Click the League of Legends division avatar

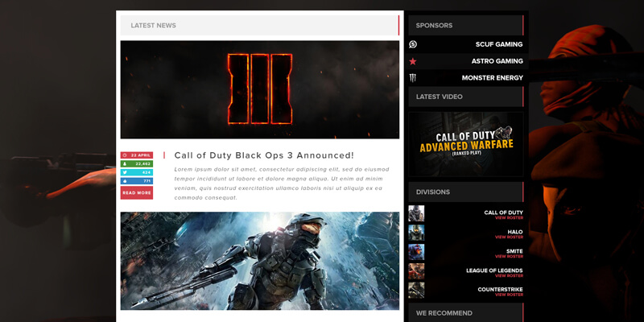click(x=416, y=271)
